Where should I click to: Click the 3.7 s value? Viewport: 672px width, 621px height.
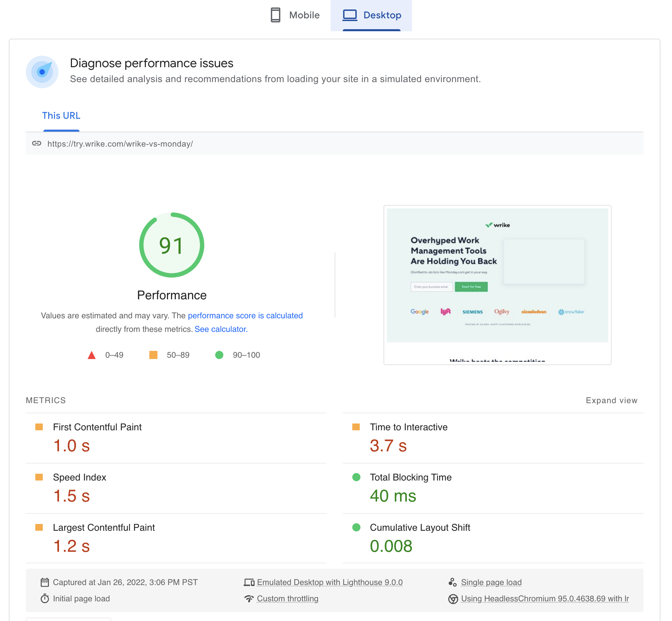(388, 446)
